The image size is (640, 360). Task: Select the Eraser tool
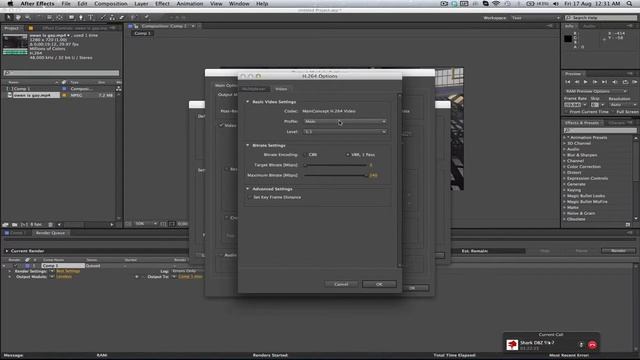click(122, 18)
